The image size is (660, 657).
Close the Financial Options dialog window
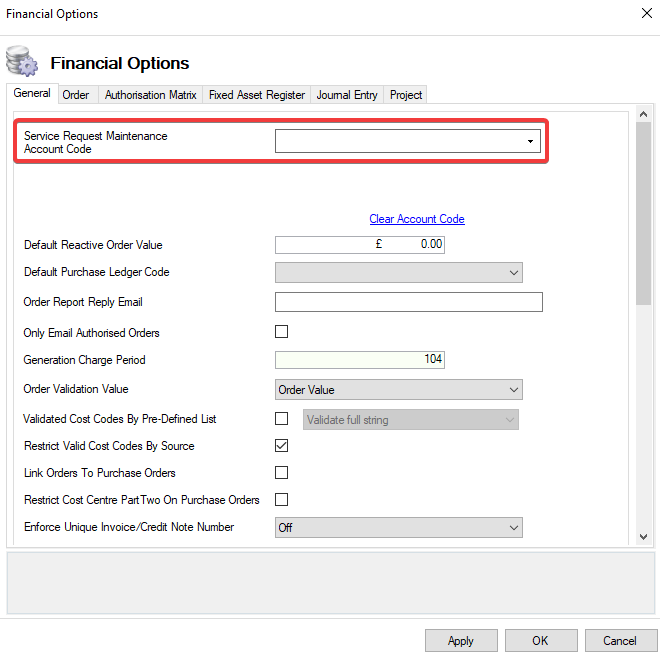pos(644,14)
